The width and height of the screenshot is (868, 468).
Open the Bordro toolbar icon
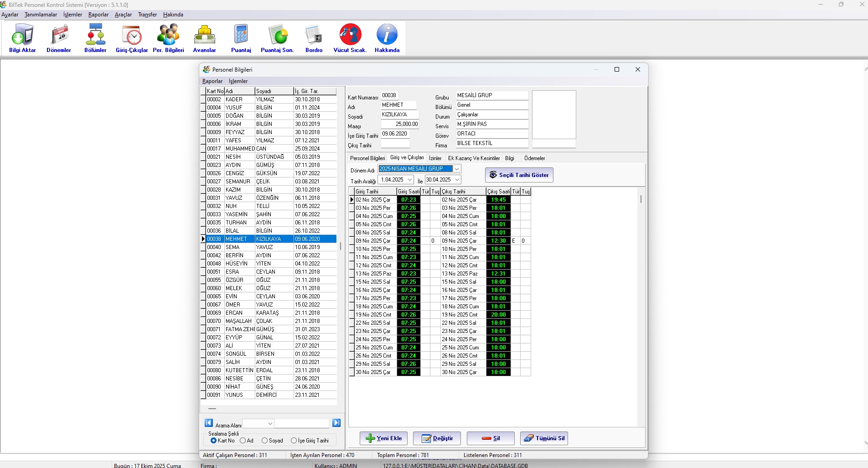pyautogui.click(x=314, y=38)
